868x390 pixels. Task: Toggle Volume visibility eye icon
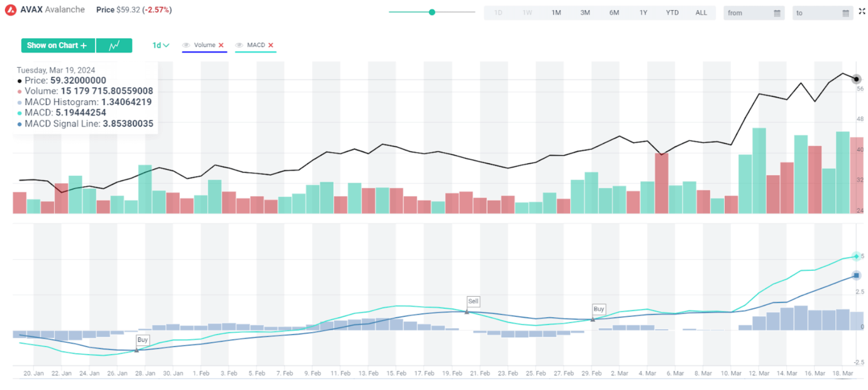pyautogui.click(x=186, y=45)
